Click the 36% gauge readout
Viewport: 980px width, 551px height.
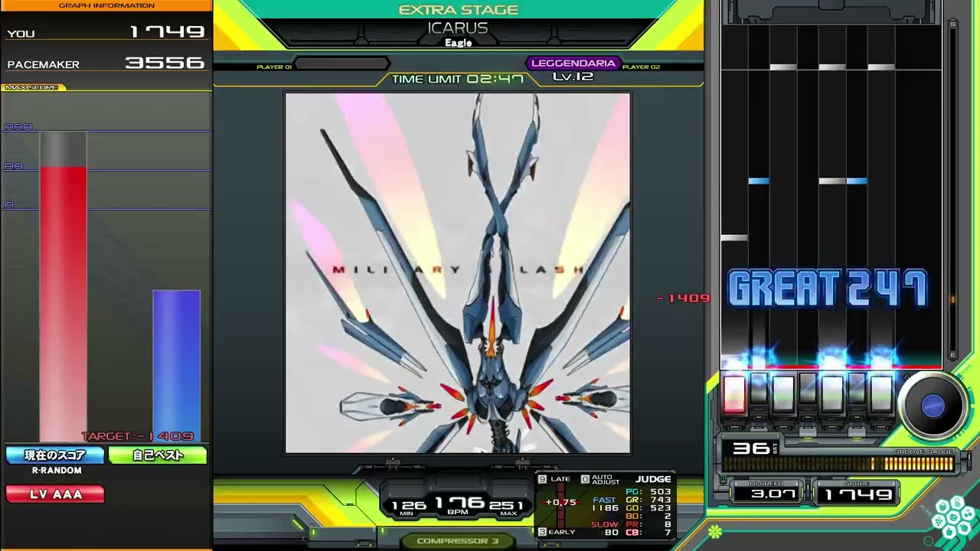(x=755, y=448)
